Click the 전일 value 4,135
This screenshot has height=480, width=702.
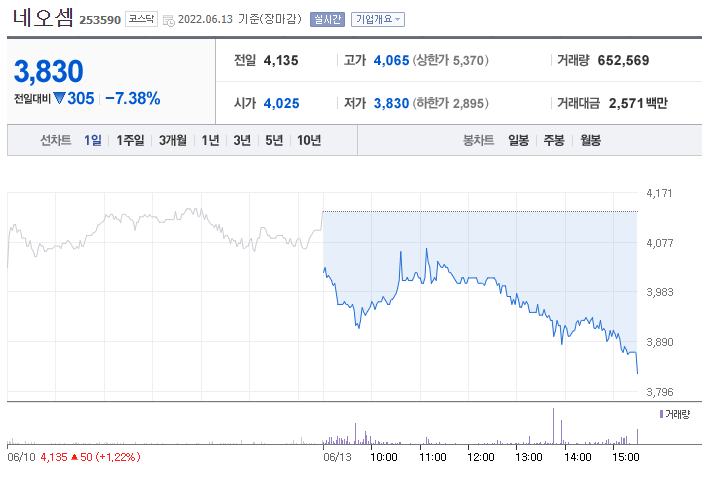(x=281, y=60)
